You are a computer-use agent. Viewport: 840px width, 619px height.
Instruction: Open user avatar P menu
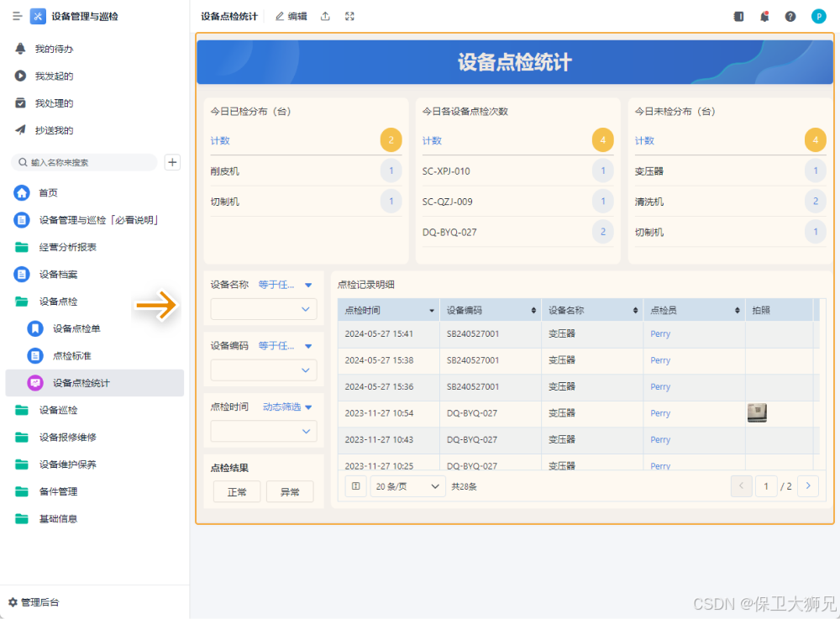tap(818, 16)
